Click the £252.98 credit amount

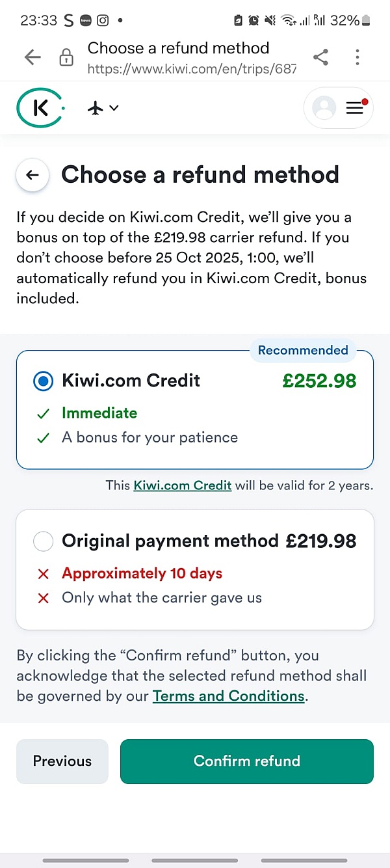coord(319,381)
